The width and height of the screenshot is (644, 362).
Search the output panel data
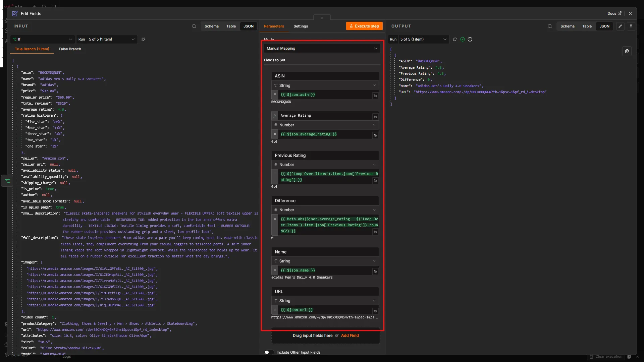click(550, 26)
